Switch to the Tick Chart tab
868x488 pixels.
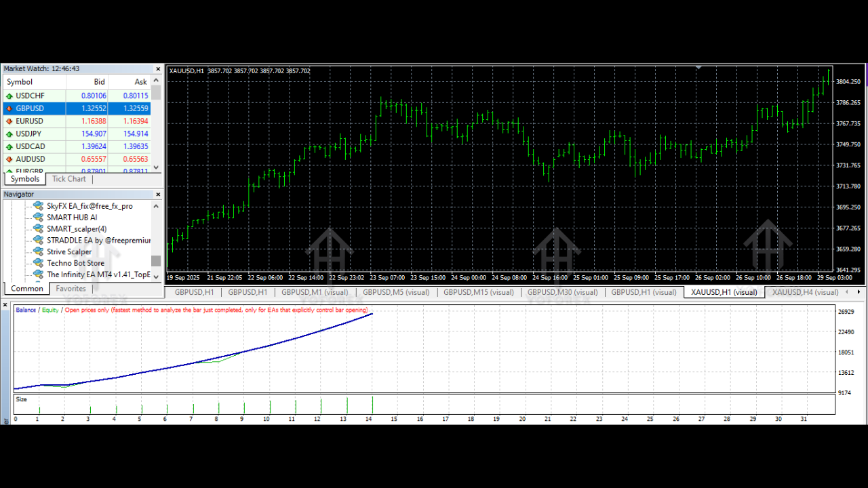69,179
